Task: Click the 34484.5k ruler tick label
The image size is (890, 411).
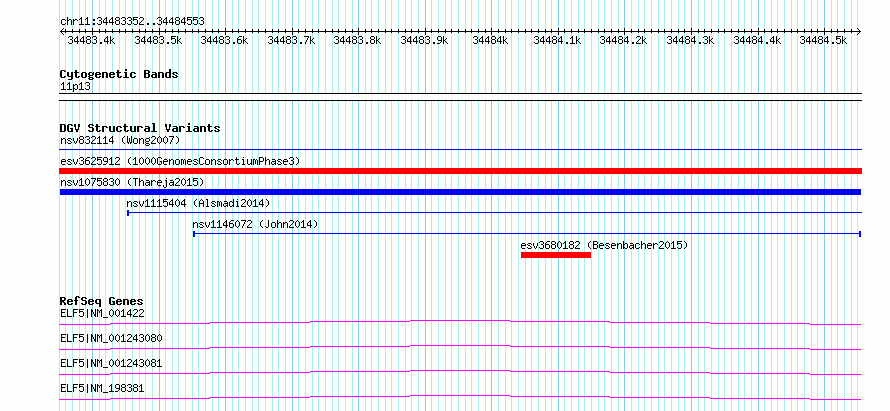Action: (823, 40)
